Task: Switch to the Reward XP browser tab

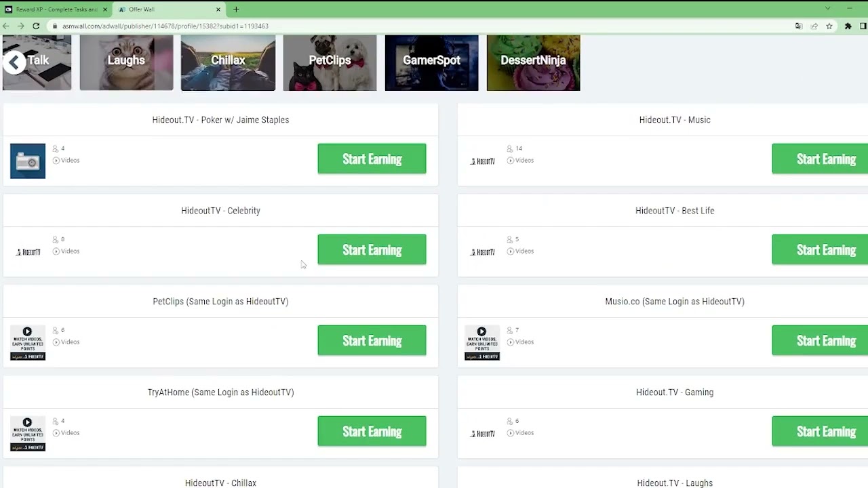Action: pos(56,9)
